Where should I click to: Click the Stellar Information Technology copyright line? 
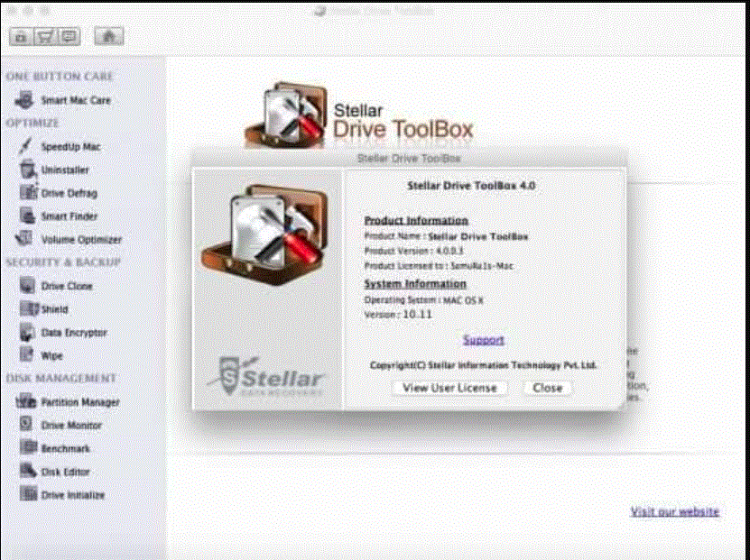484,365
